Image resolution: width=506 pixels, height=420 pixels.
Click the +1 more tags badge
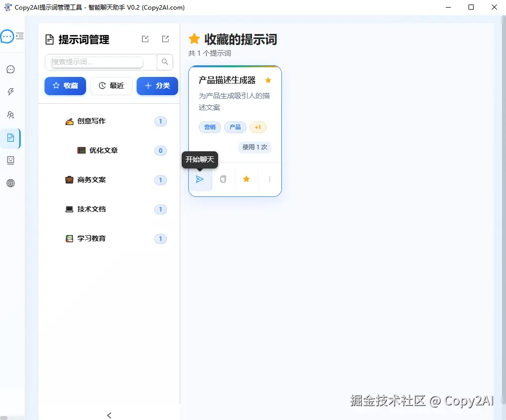pos(258,127)
